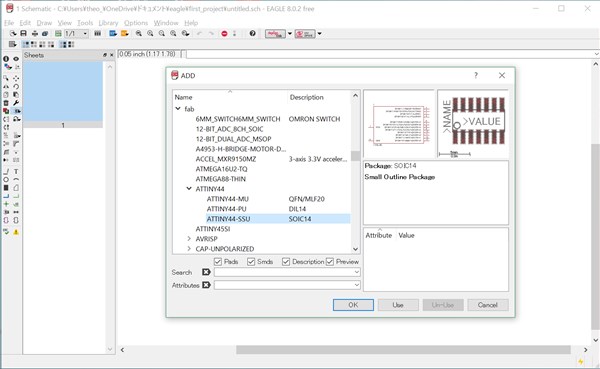Image resolution: width=600 pixels, height=369 pixels.
Task: Click the red Stop command icon
Action: click(x=224, y=34)
